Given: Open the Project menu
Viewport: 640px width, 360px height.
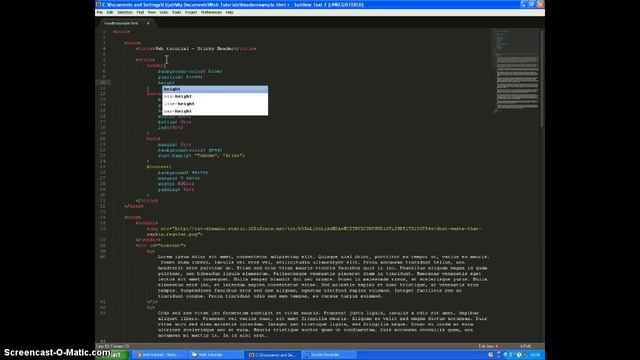Looking at the screenshot, I should (x=191, y=13).
